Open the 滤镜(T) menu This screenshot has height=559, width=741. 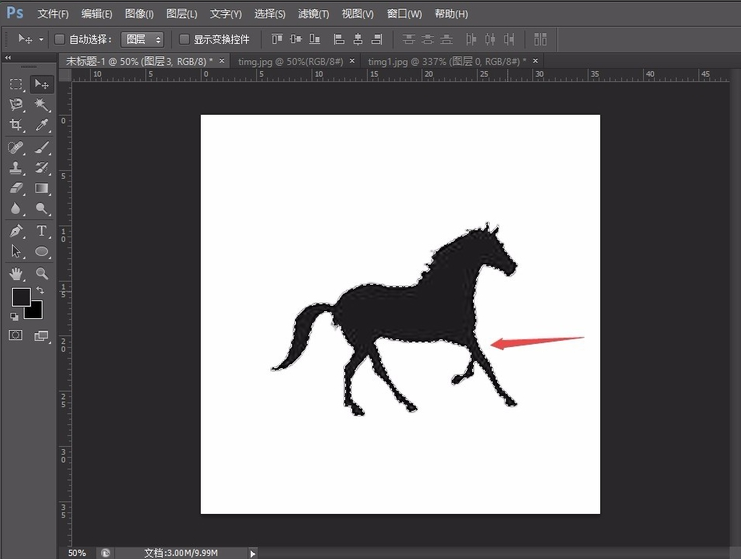click(x=313, y=14)
